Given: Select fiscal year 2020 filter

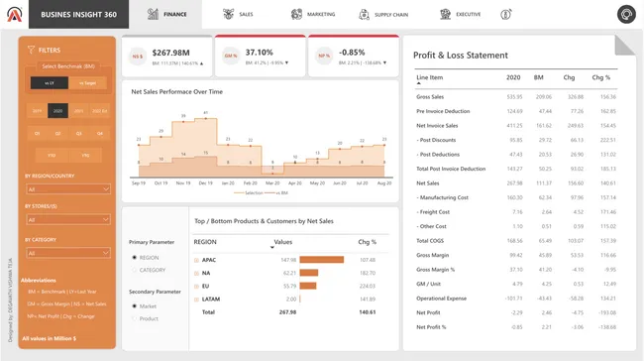Looking at the screenshot, I should pyautogui.click(x=57, y=111).
